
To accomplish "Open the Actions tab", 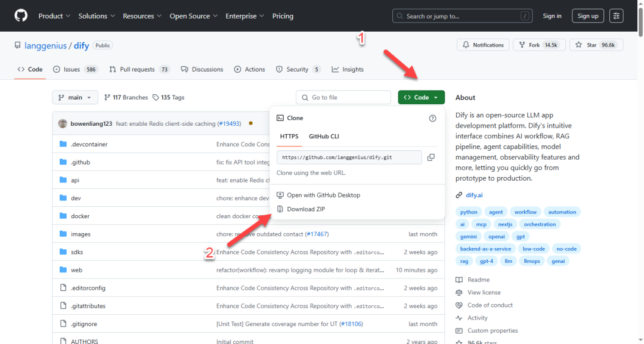I will [x=250, y=69].
